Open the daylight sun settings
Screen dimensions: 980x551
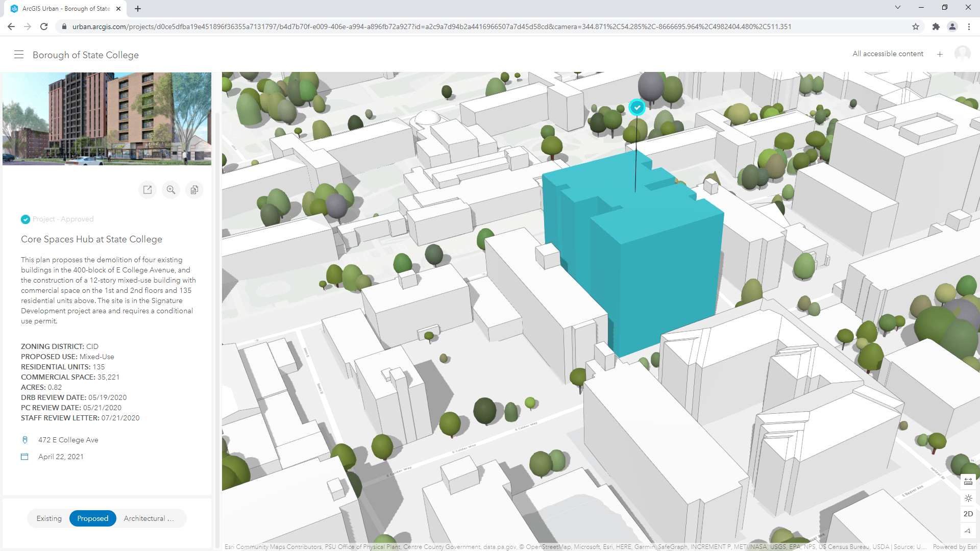pyautogui.click(x=968, y=498)
